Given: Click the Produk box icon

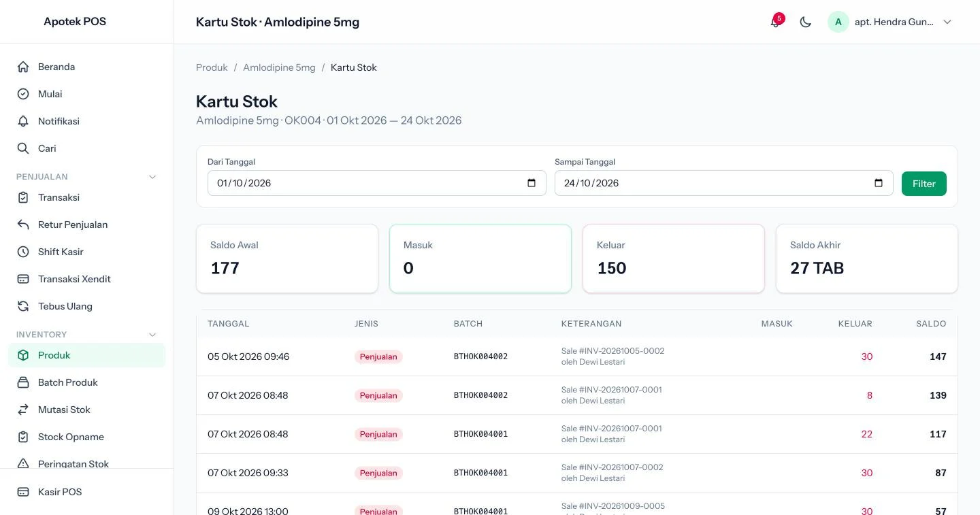Looking at the screenshot, I should [23, 355].
